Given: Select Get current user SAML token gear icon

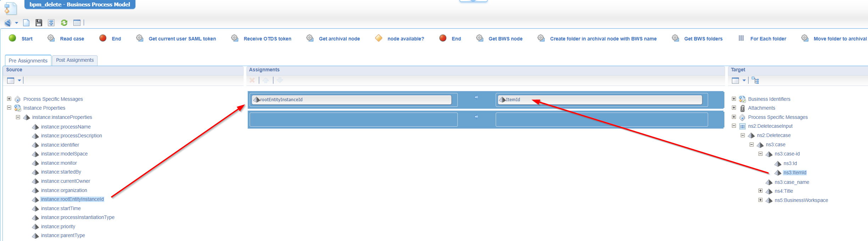Looking at the screenshot, I should [140, 38].
